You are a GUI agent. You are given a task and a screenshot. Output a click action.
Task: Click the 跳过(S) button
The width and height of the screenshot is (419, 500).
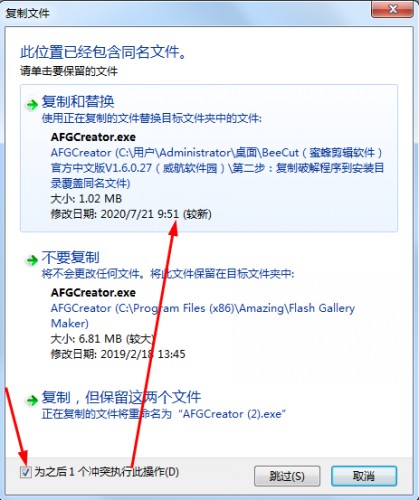point(287,476)
